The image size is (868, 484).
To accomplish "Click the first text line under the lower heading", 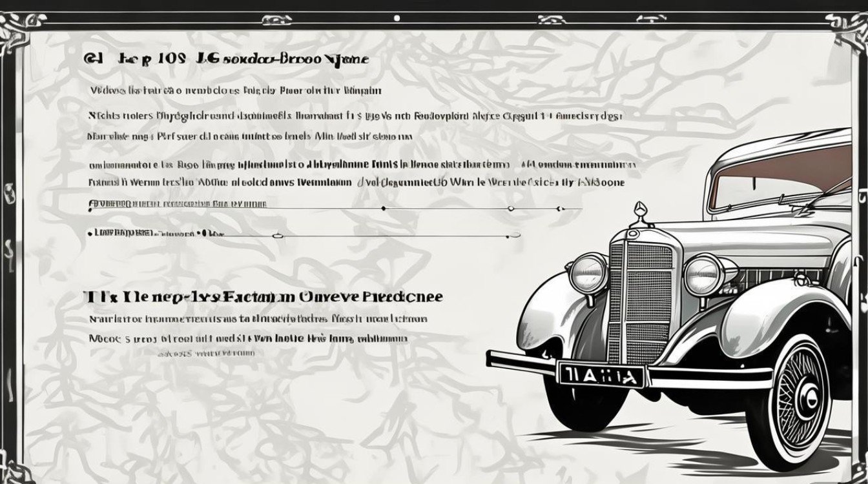I will [x=257, y=319].
